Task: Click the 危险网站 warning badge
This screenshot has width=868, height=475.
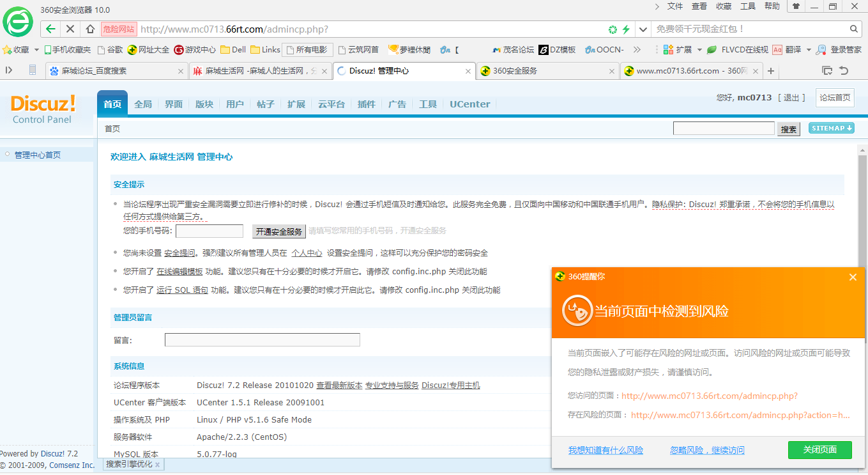Action: point(119,29)
